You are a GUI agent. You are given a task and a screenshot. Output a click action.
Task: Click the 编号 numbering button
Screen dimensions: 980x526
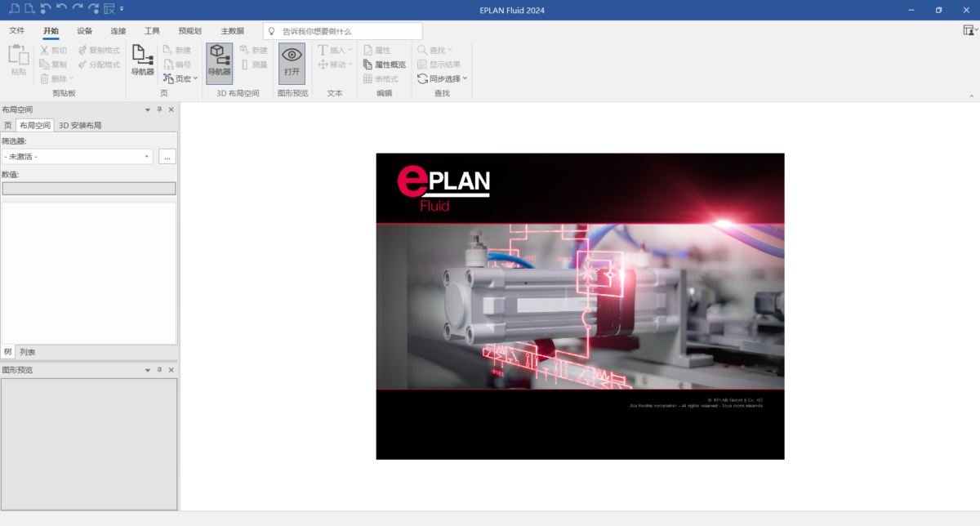click(177, 65)
